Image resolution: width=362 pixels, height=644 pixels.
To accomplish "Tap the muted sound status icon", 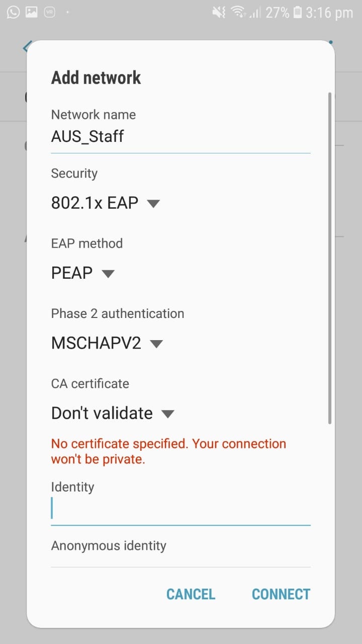I will tap(219, 13).
